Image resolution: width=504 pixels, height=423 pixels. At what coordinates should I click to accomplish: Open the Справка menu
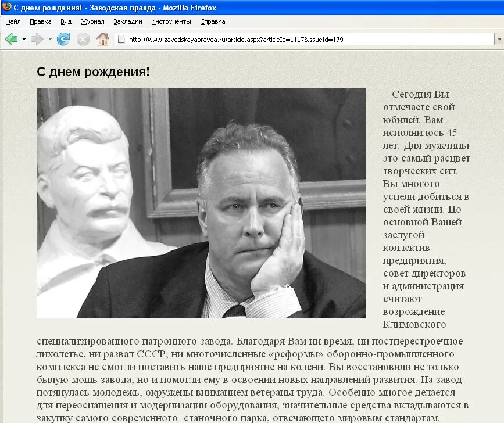point(212,21)
